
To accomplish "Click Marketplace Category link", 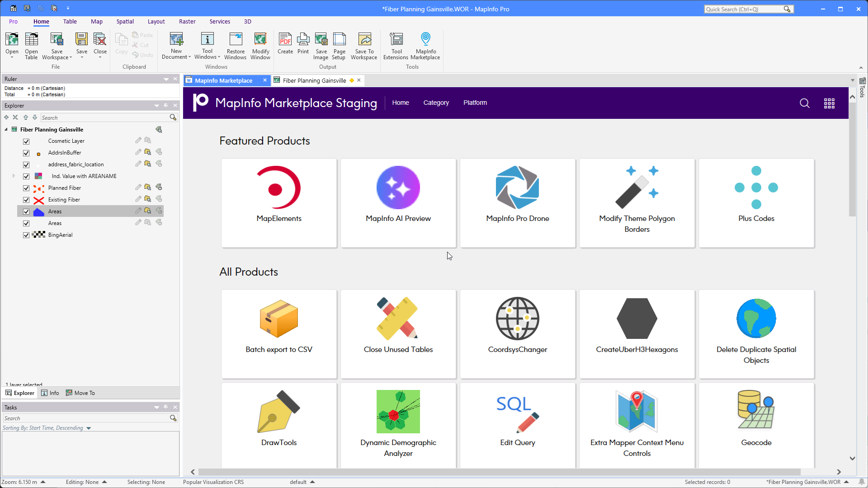I will point(436,103).
